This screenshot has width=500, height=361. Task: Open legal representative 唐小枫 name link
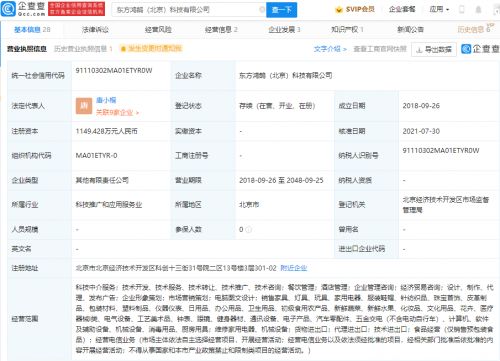[x=106, y=100]
